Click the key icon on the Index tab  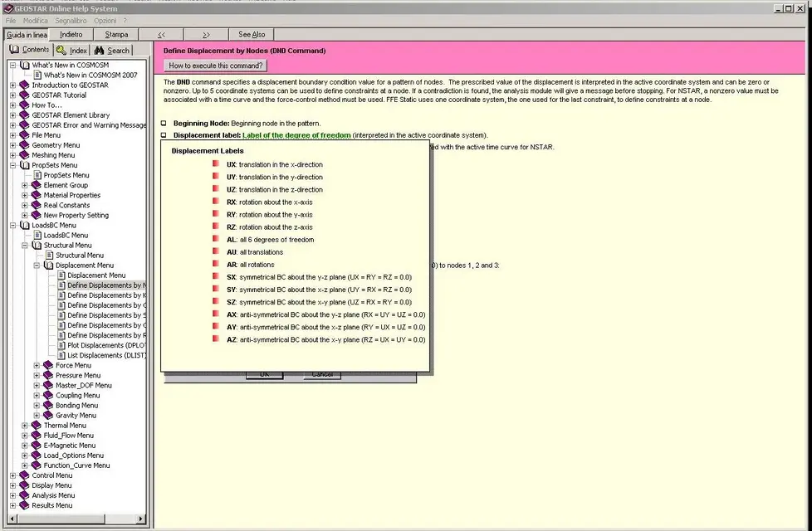pyautogui.click(x=61, y=51)
